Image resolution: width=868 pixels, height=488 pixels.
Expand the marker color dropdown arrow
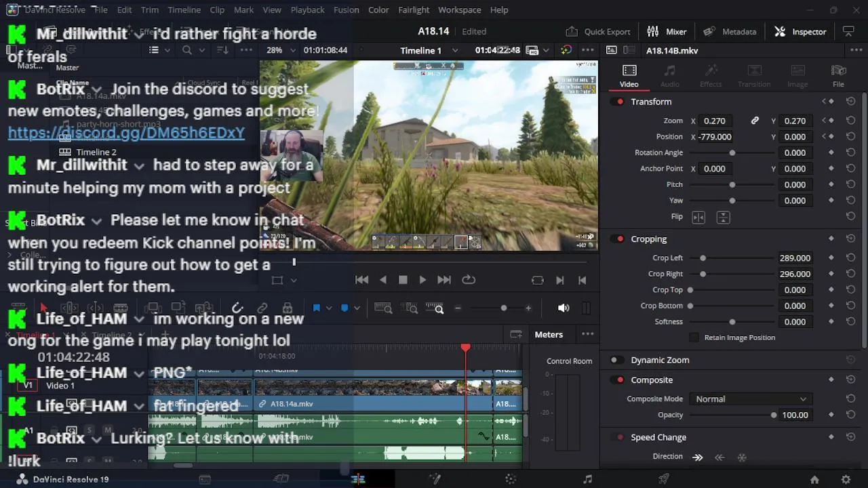357,308
